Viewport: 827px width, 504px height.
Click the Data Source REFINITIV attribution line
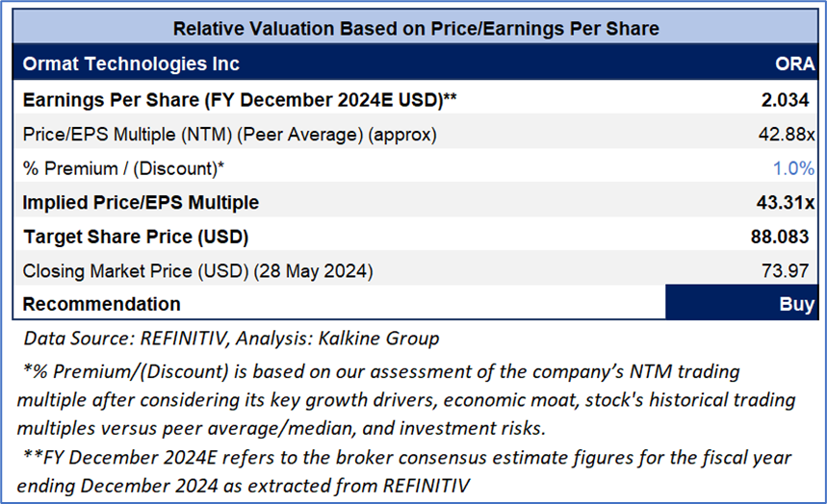(x=229, y=338)
